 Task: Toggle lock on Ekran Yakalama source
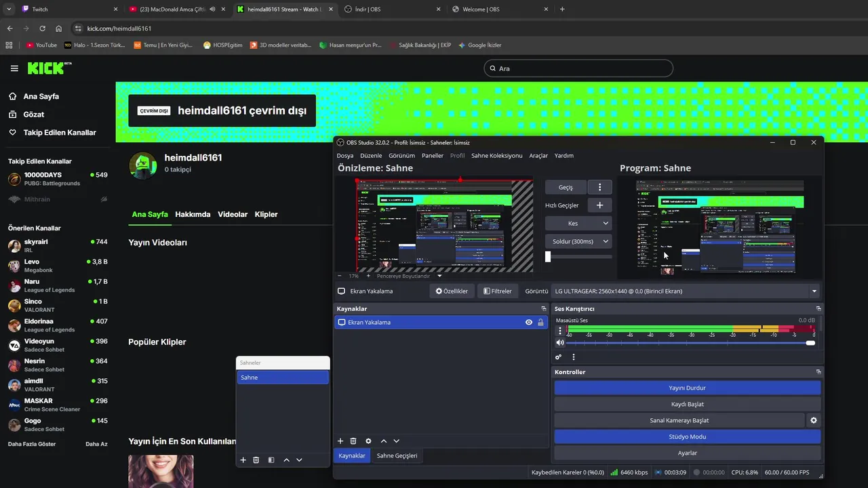click(540, 323)
